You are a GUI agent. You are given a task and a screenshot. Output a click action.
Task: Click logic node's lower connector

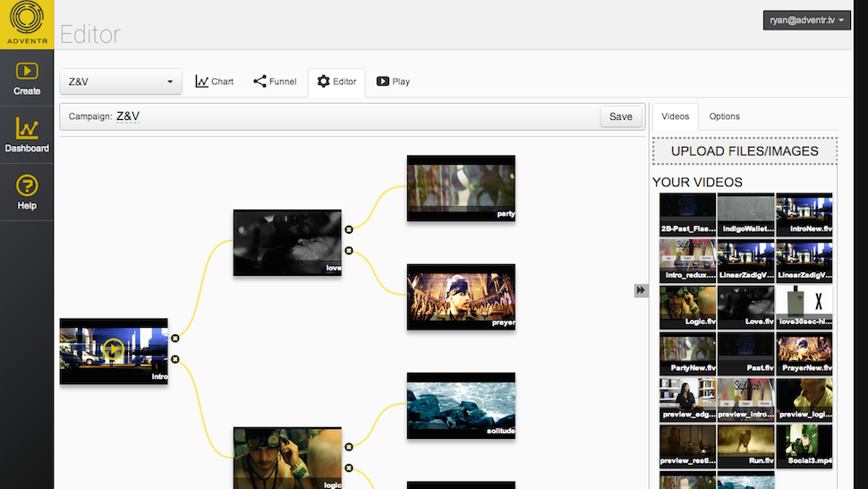point(349,468)
